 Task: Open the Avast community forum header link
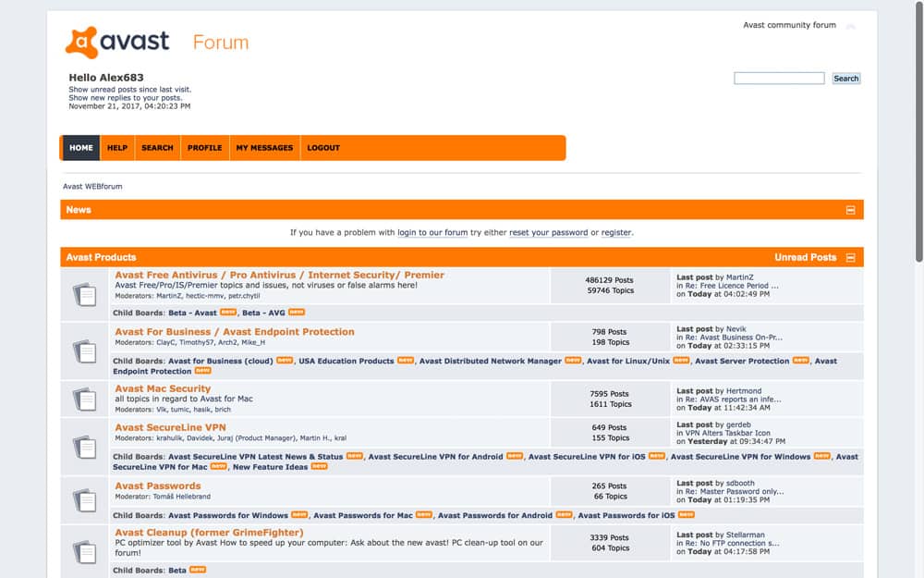[x=790, y=25]
